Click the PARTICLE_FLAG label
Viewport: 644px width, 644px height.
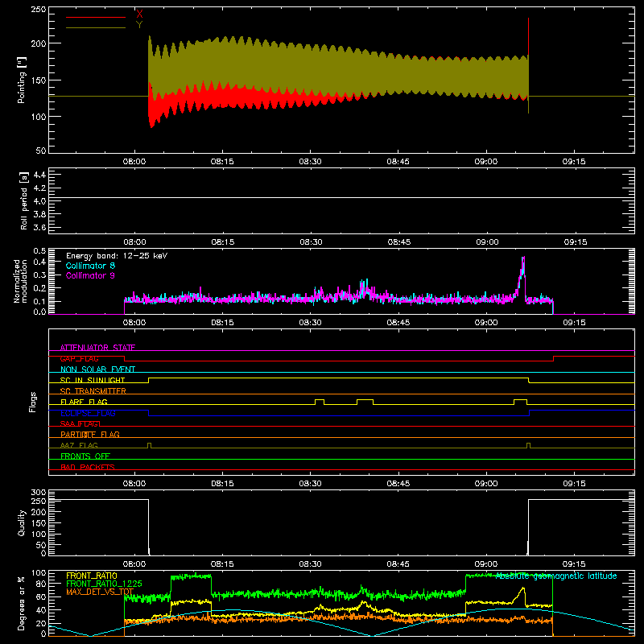pos(90,434)
